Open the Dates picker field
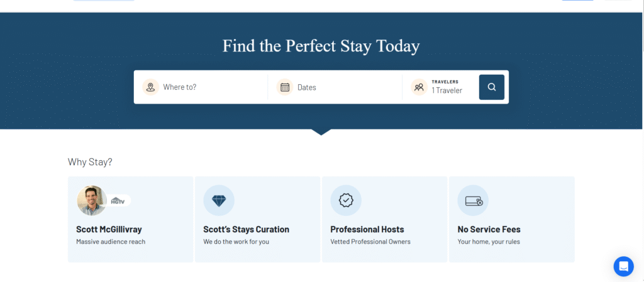 click(335, 87)
